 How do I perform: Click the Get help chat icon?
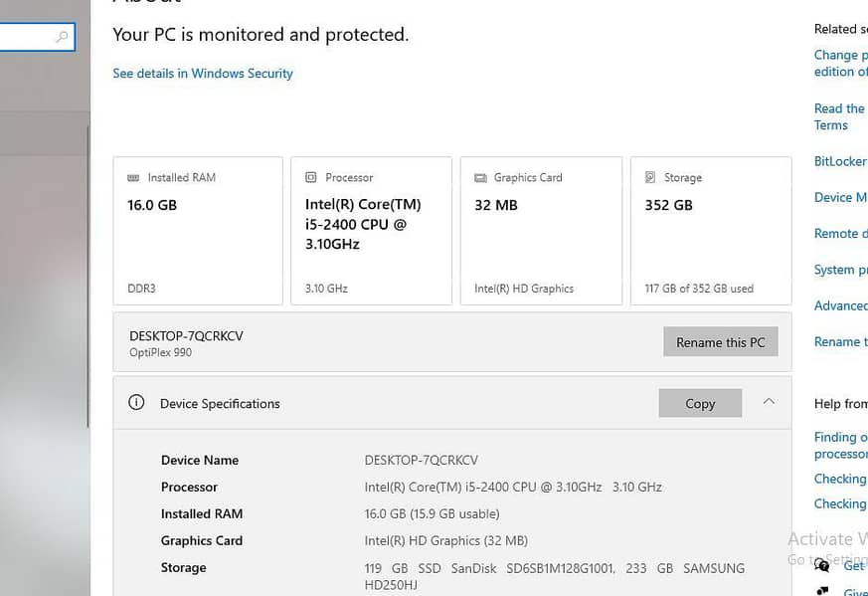(x=822, y=565)
